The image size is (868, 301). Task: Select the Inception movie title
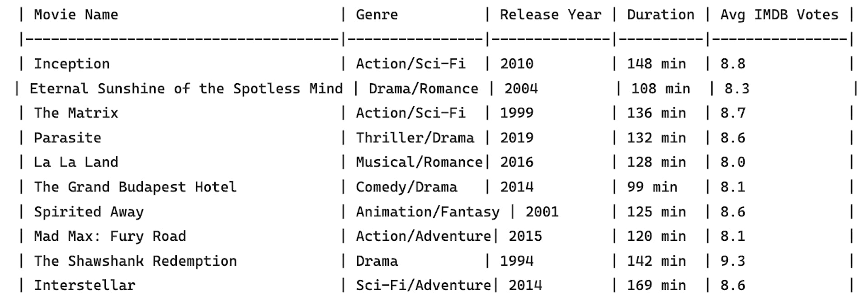[72, 64]
